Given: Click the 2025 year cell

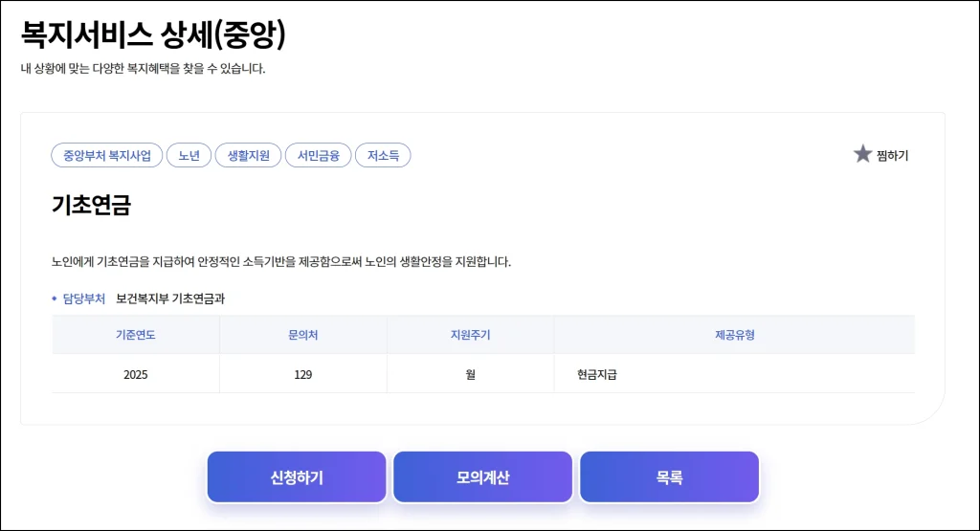Looking at the screenshot, I should (x=135, y=374).
